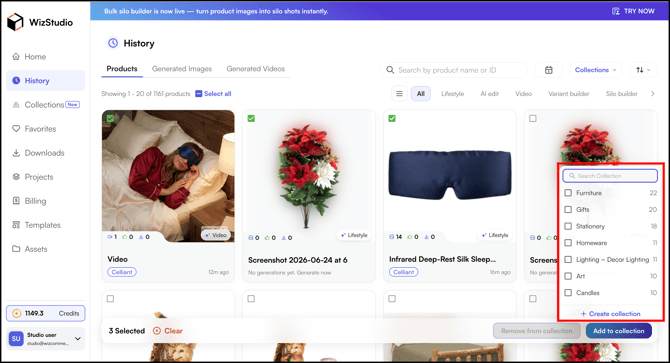Image resolution: width=670 pixels, height=363 pixels.
Task: Click the list view menu icon
Action: (x=399, y=94)
